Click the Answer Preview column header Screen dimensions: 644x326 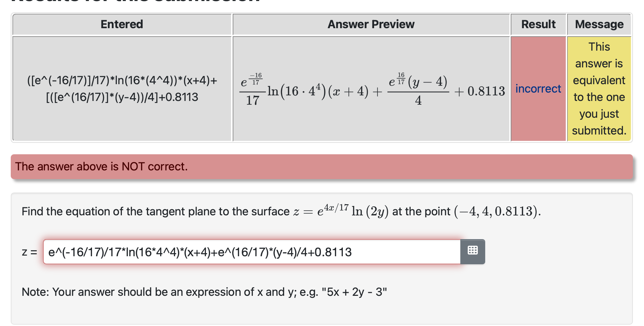[370, 24]
